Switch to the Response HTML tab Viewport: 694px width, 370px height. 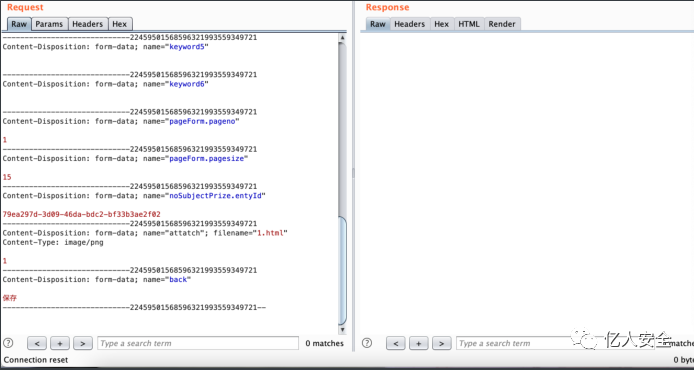point(469,24)
